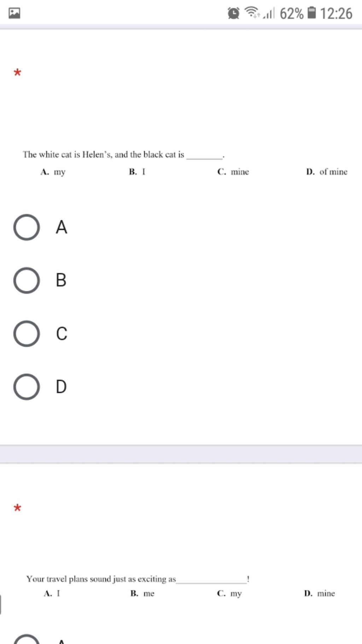The height and width of the screenshot is (644, 362).
Task: Tap the battery icon in status bar
Action: click(x=311, y=13)
